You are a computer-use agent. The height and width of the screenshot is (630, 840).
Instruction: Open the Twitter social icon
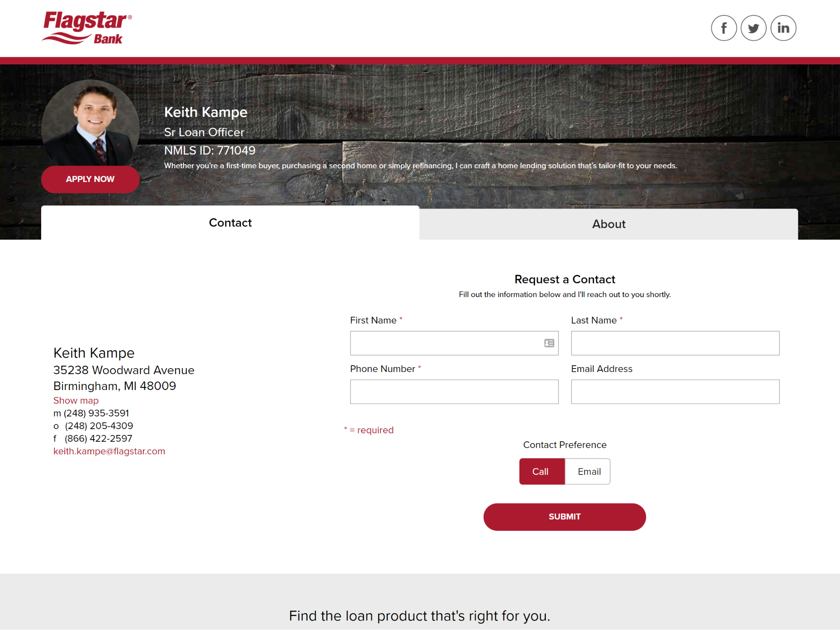click(x=753, y=28)
